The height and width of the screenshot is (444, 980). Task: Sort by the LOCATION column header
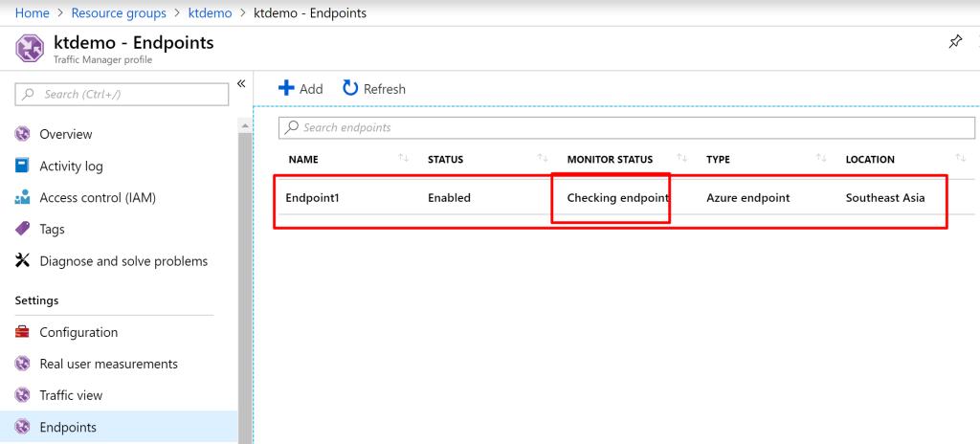870,160
